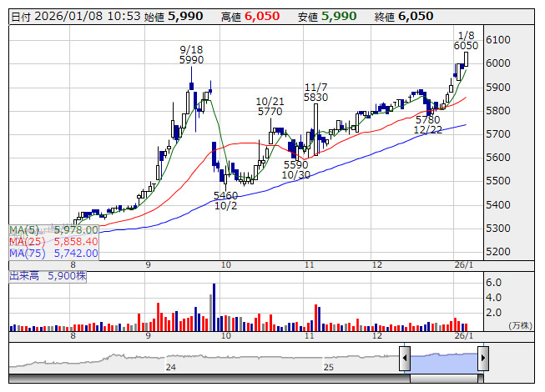Click the 10/30 5590 low annotation
Image resolution: width=545 pixels, height=392 pixels.
click(295, 169)
